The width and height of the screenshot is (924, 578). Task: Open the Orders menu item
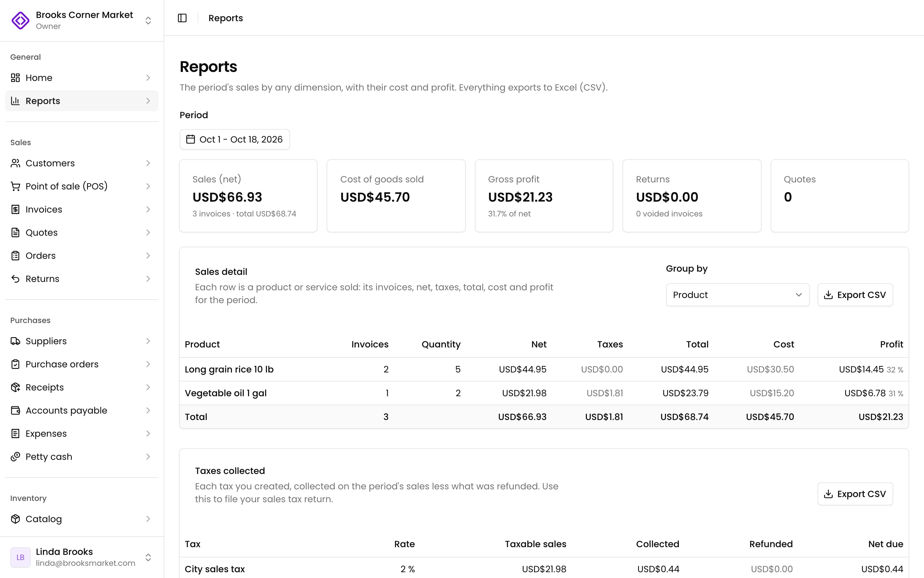coord(82,256)
